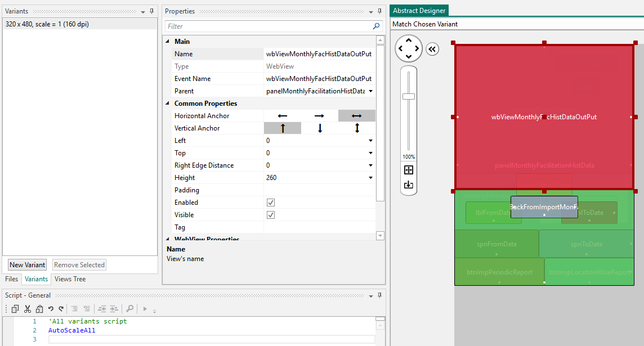Run the script with the play icon
Image resolution: width=644 pixels, height=346 pixels.
pos(145,308)
